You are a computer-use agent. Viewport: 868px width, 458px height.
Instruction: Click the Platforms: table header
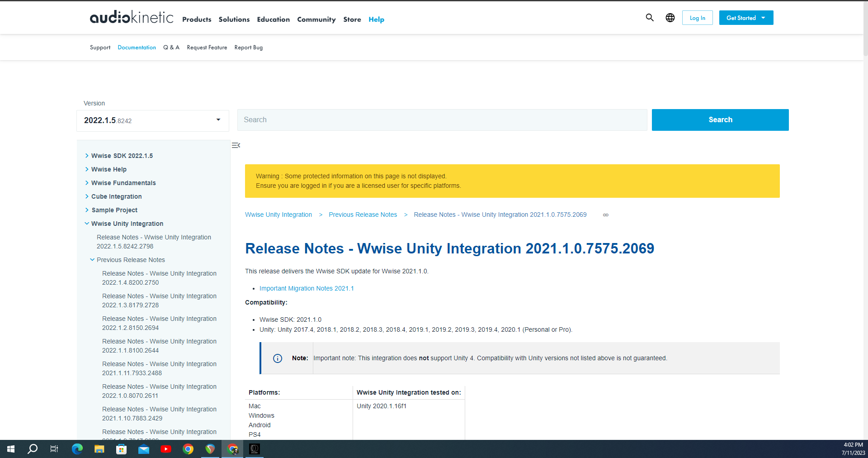tap(299, 392)
